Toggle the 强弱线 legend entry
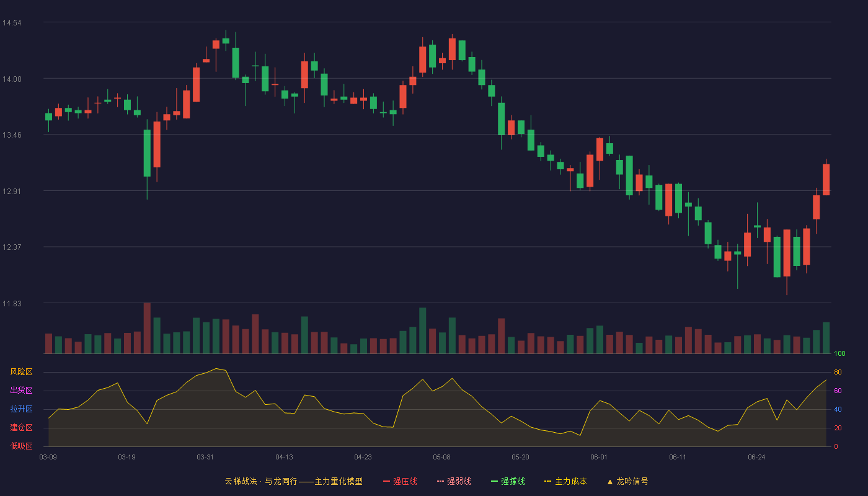Image resolution: width=868 pixels, height=496 pixels. 454,481
